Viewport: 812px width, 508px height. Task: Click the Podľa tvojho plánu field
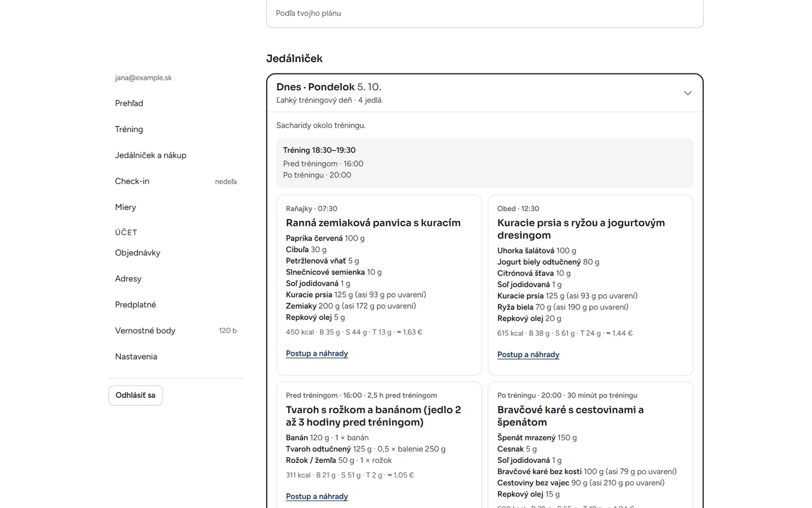coord(485,13)
